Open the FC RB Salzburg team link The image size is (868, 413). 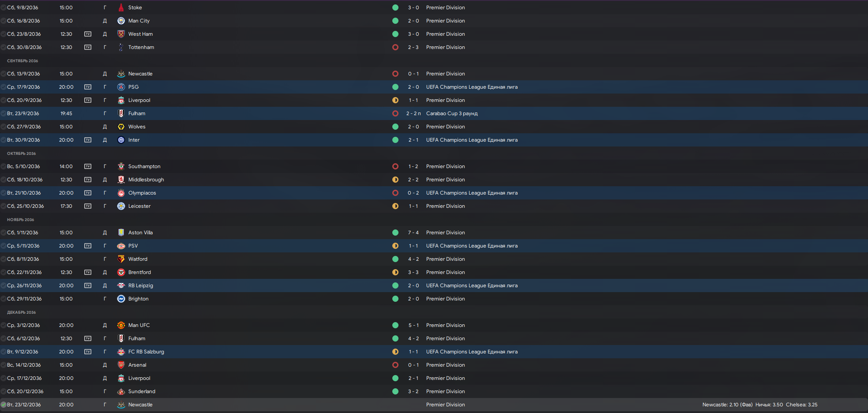tap(146, 352)
